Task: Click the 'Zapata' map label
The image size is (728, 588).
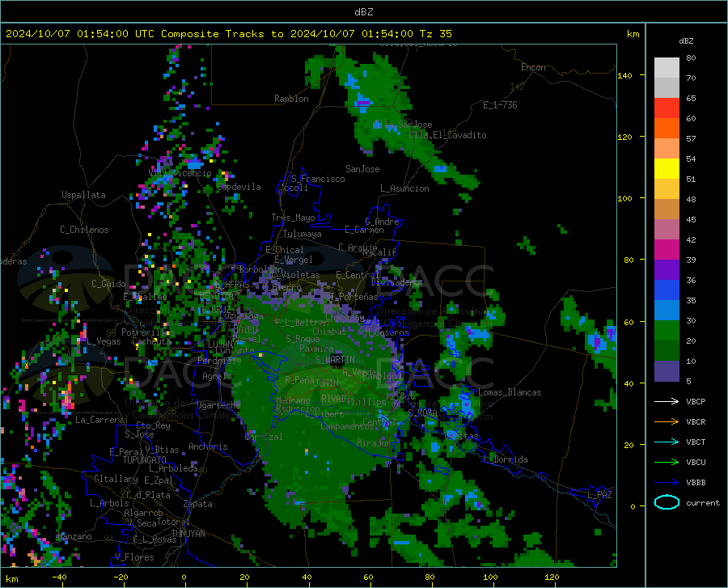Action: (198, 504)
